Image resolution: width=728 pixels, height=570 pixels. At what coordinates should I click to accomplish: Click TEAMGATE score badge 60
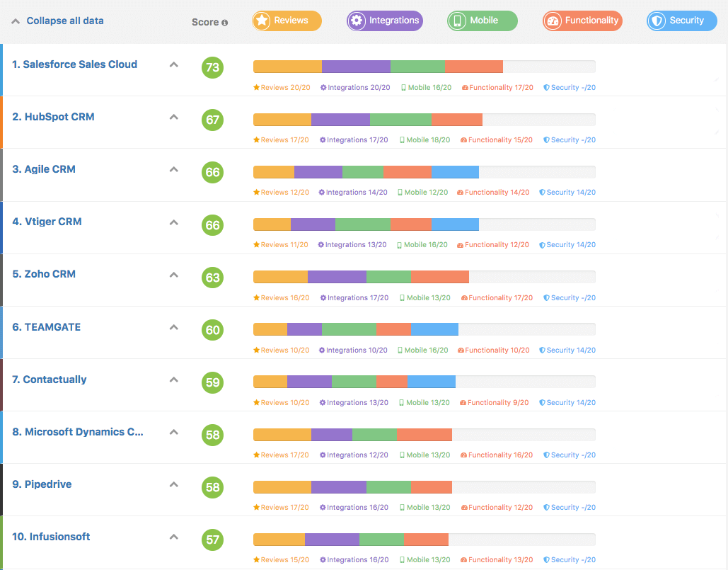213,330
